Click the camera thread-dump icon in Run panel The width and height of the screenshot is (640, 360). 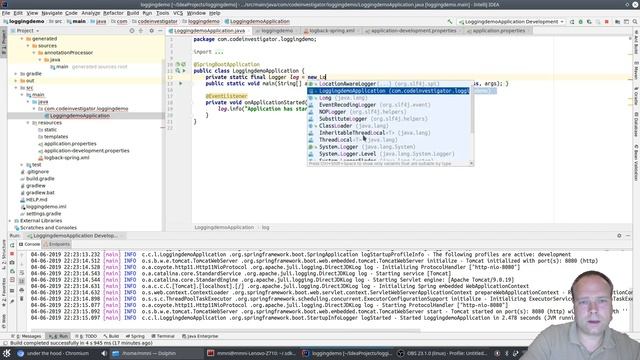[x=12, y=263]
